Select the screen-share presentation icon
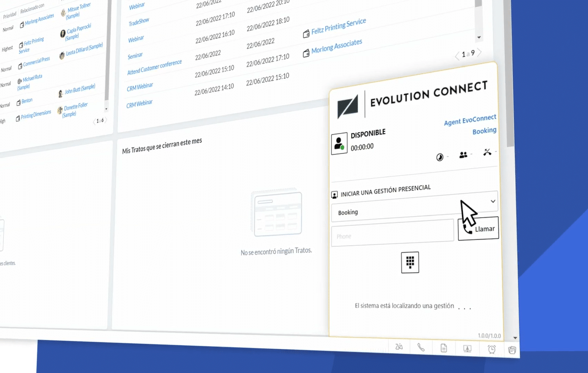Viewport: 588px width, 373px height. coord(467,349)
